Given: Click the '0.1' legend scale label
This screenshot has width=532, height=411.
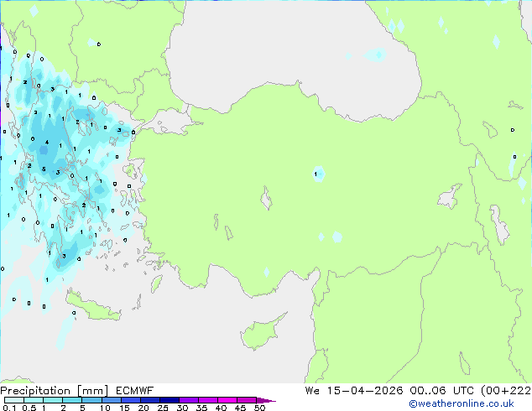Looking at the screenshot, I should 9,408.
